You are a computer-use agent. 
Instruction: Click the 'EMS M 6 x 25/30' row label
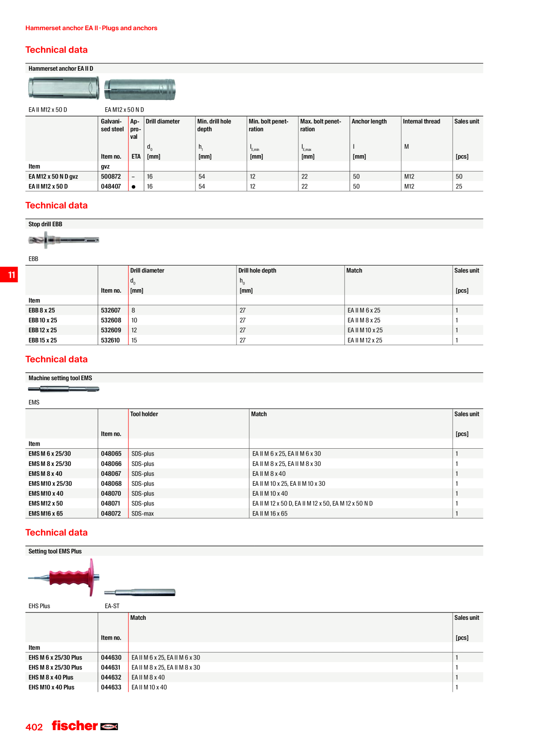tap(50, 454)
